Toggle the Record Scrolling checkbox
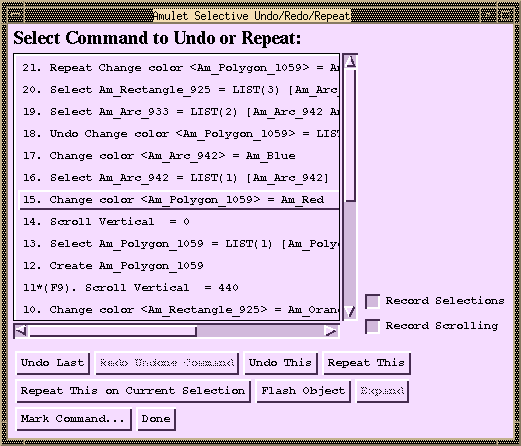Screen dimensions: 521x446 (x=372, y=326)
